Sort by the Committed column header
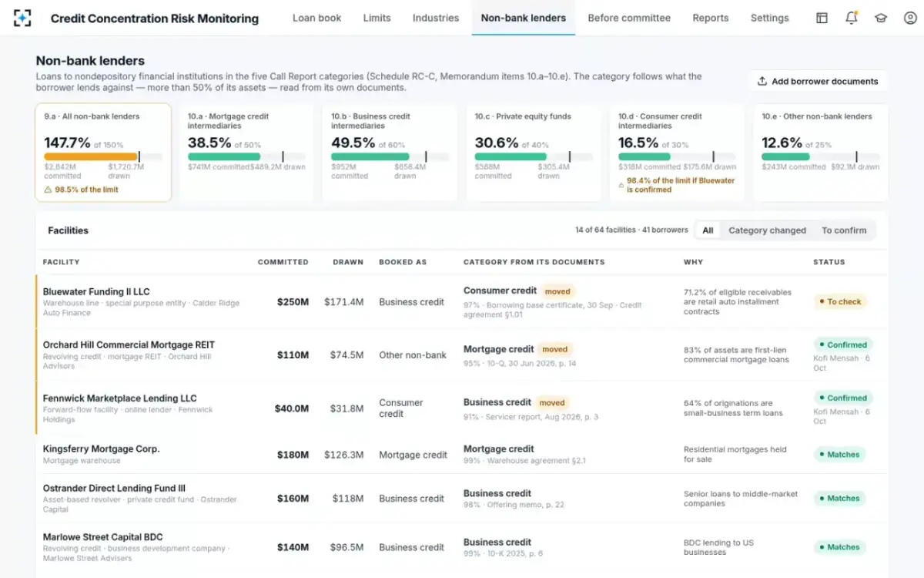 283,262
